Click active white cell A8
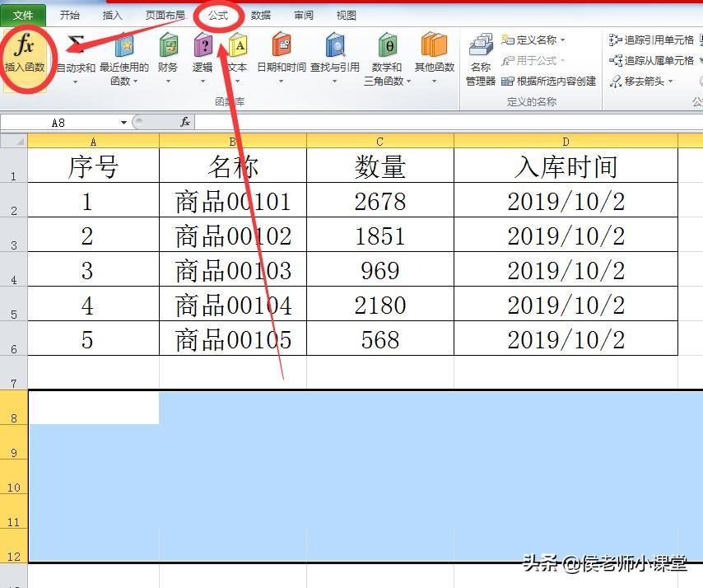The image size is (703, 588). [x=94, y=408]
